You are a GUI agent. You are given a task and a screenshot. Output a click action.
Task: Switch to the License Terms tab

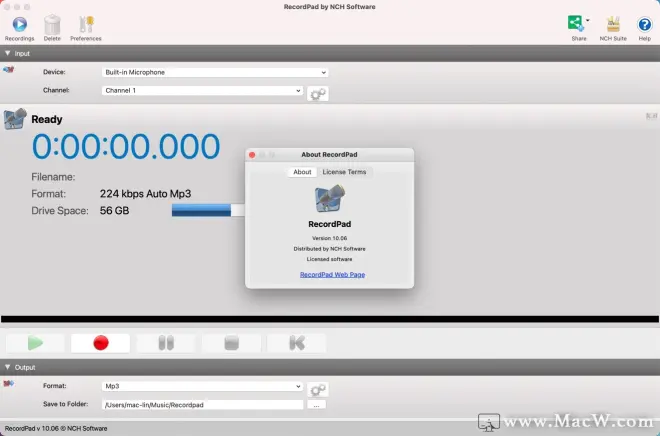pyautogui.click(x=344, y=172)
